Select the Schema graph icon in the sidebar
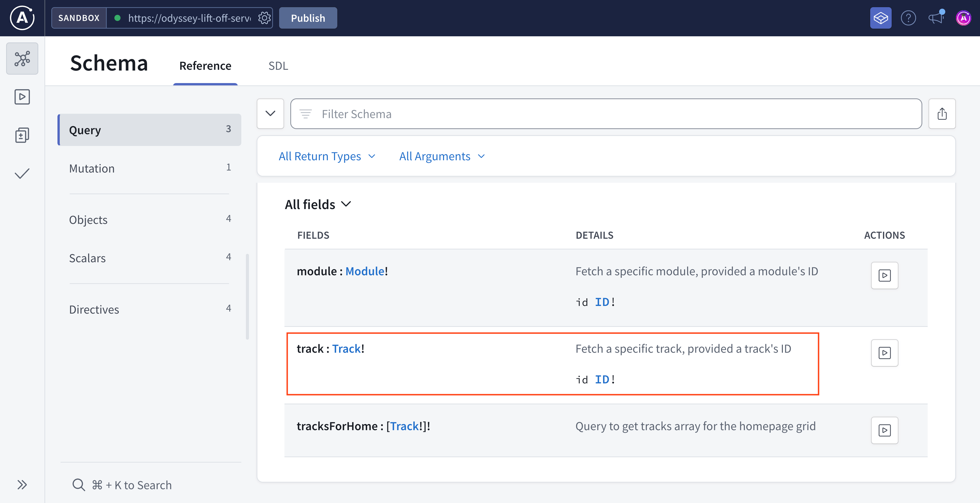The image size is (980, 503). click(x=22, y=58)
